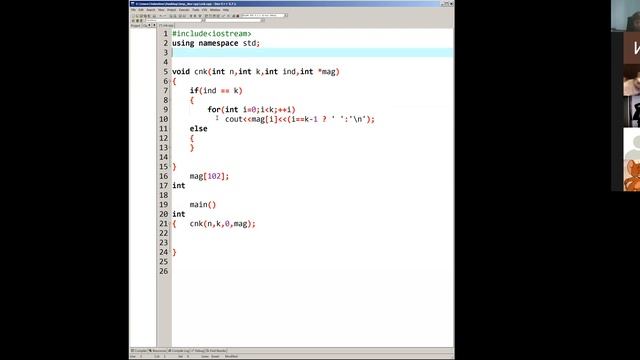The height and width of the screenshot is (360, 640).
Task: Click the closing brace on line 24
Action: tap(174, 252)
